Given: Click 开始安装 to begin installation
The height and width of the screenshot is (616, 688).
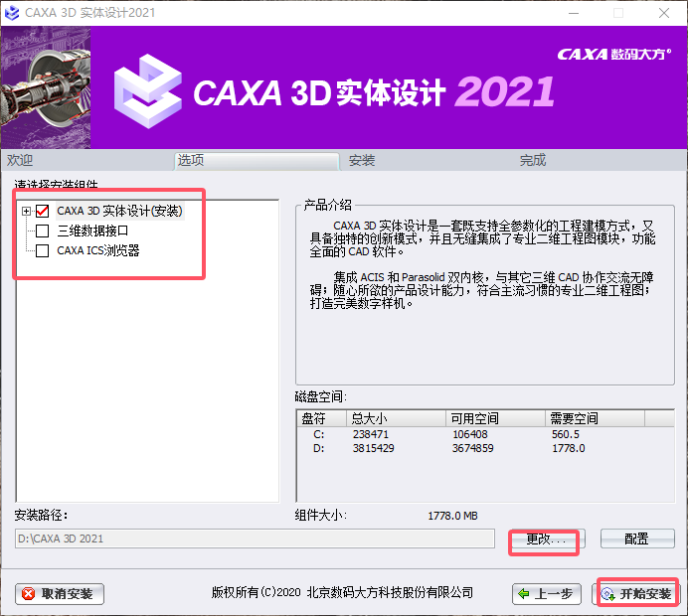Looking at the screenshot, I should (636, 594).
